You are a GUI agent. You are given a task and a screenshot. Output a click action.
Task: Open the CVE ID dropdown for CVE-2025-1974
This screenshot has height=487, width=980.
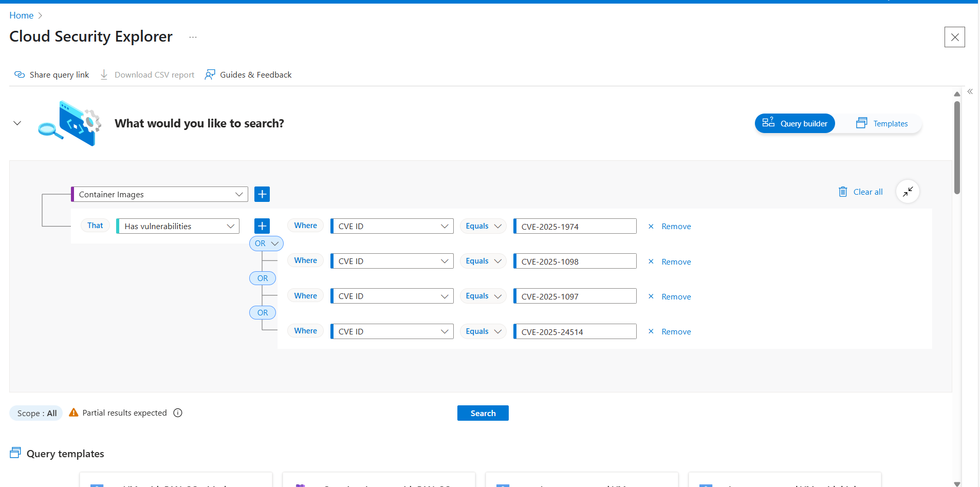pos(392,226)
